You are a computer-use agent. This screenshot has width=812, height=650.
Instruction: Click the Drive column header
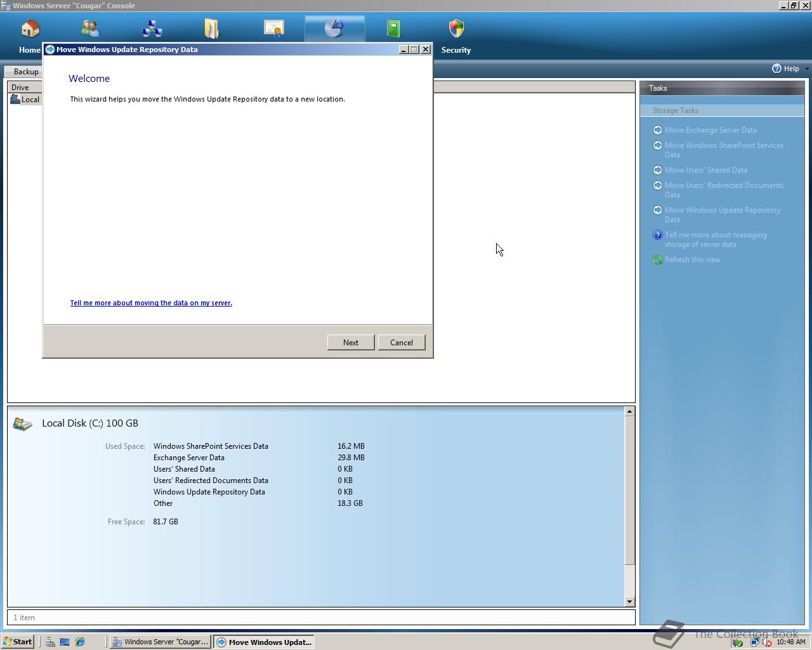click(24, 87)
